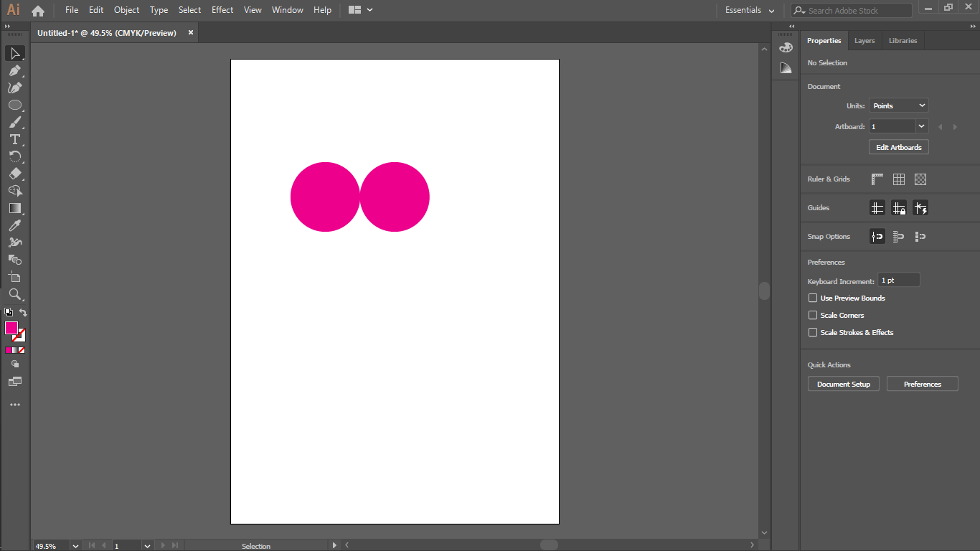
Task: Select the Ellipse tool
Action: coord(15,105)
